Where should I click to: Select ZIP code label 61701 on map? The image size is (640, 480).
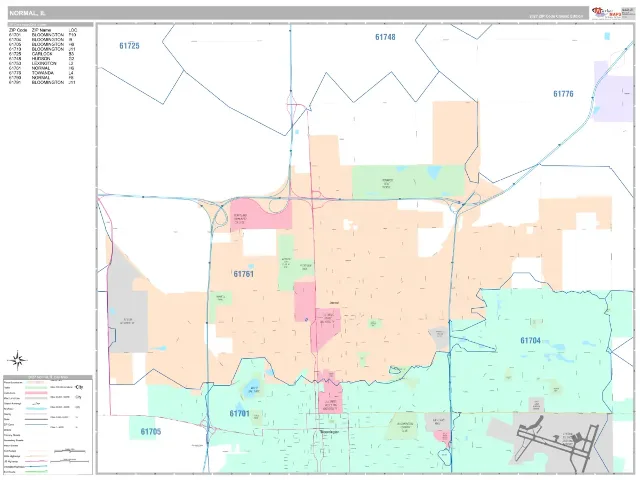click(239, 413)
